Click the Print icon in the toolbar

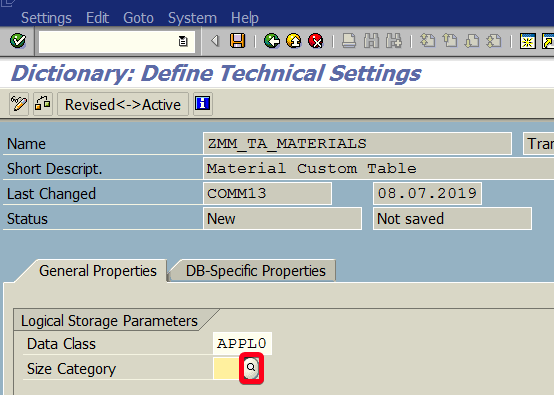349,41
